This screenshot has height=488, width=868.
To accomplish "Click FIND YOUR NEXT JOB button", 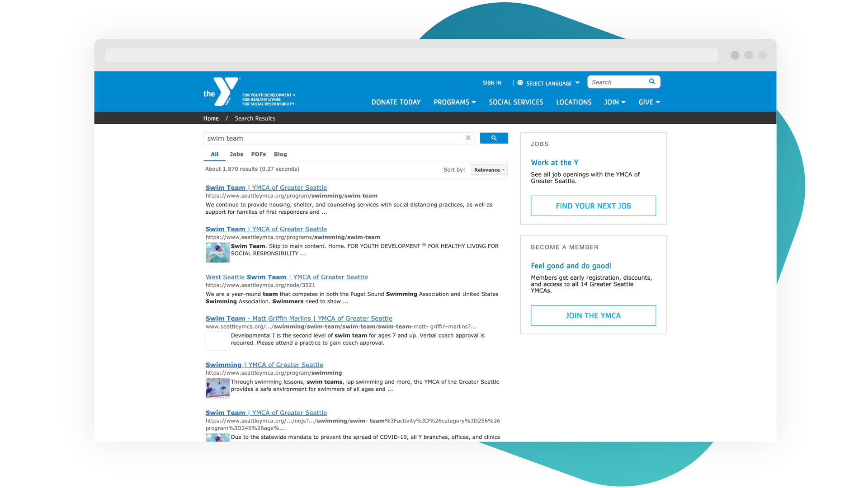I will tap(593, 205).
